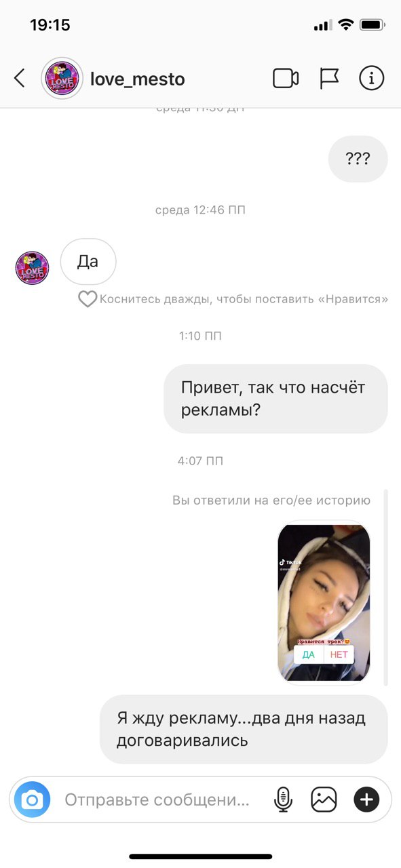Image resolution: width=401 pixels, height=868 pixels.
Task: Tap the "Да" received message bubble
Action: [88, 261]
